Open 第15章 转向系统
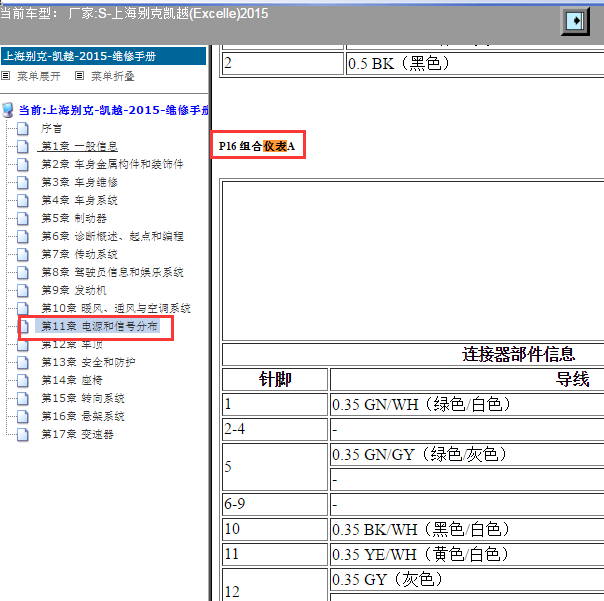Viewport: 604px width, 601px height. tap(83, 398)
